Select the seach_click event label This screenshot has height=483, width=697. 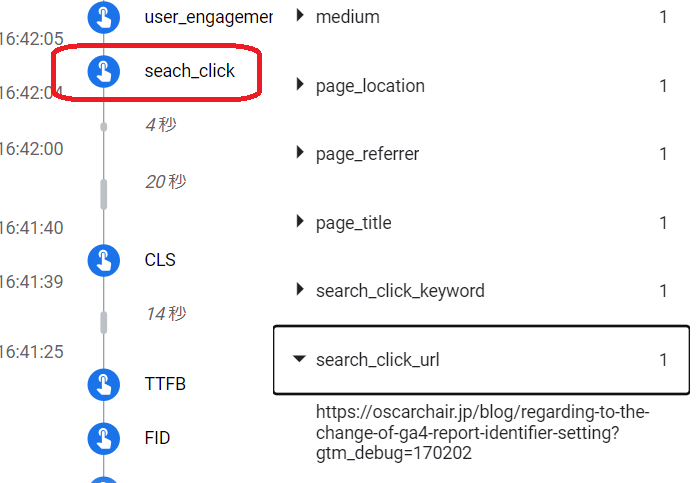[190, 71]
